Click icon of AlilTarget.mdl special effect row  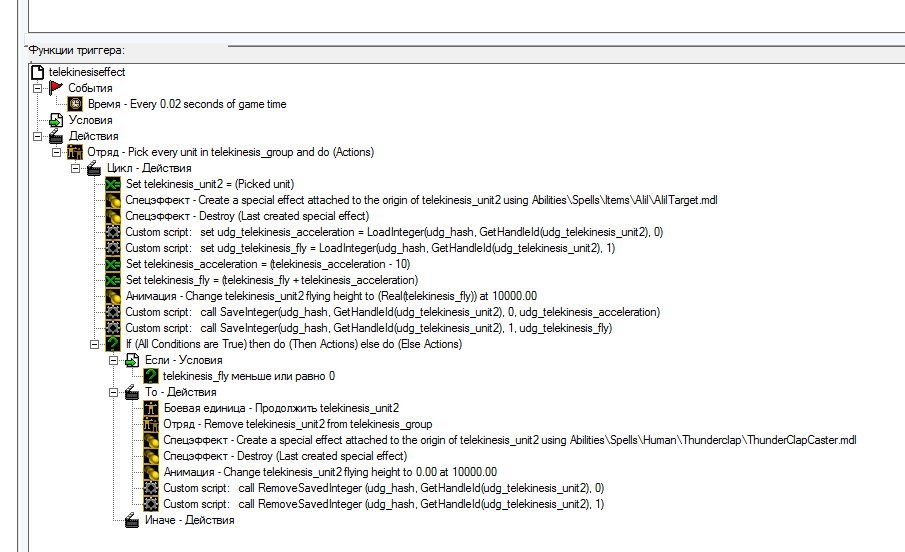pyautogui.click(x=113, y=200)
